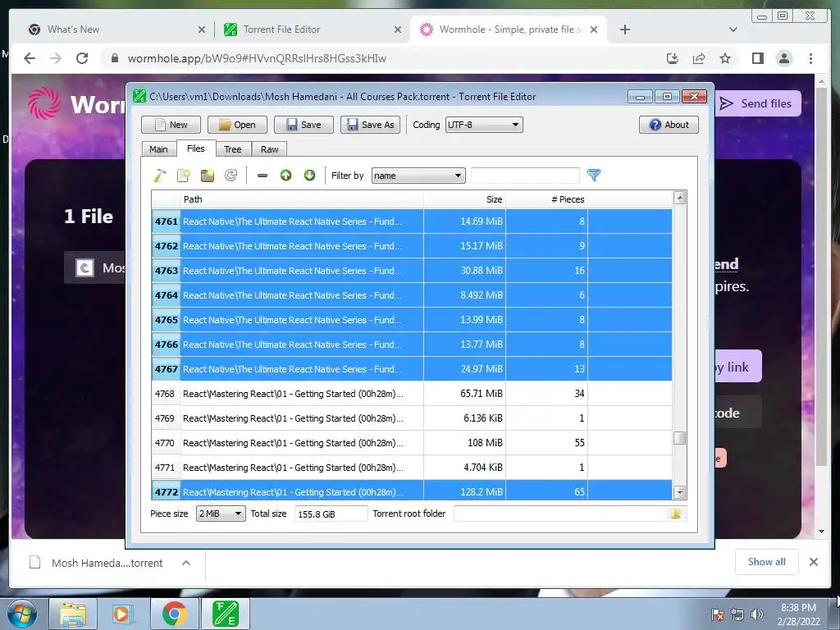Screen dimensions: 840x630
Task: Click the add file icon in Files toolbar
Action: (x=184, y=176)
